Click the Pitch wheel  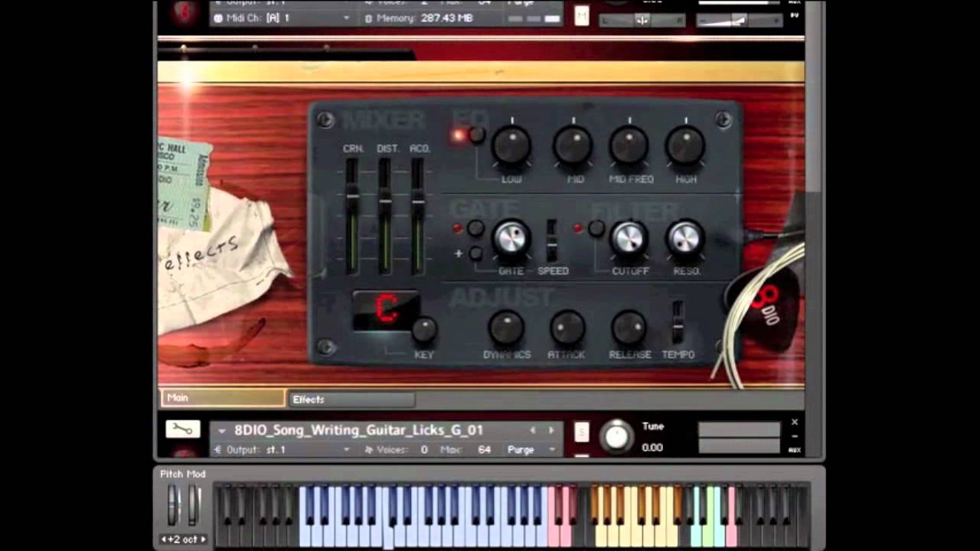(175, 505)
